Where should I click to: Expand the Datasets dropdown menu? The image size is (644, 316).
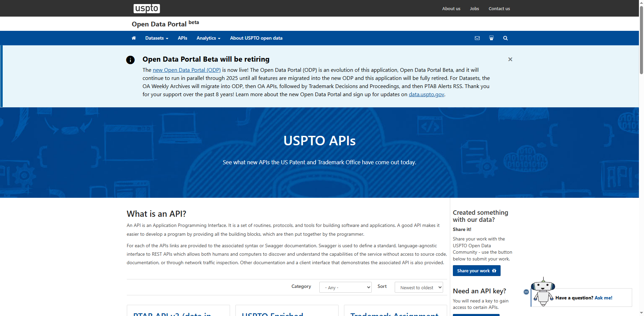click(156, 38)
